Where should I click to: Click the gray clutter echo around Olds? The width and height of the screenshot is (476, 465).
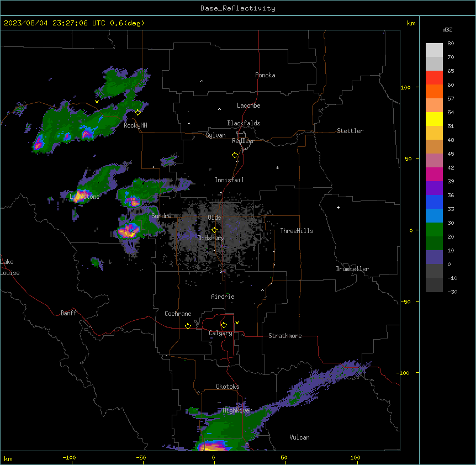(217, 234)
